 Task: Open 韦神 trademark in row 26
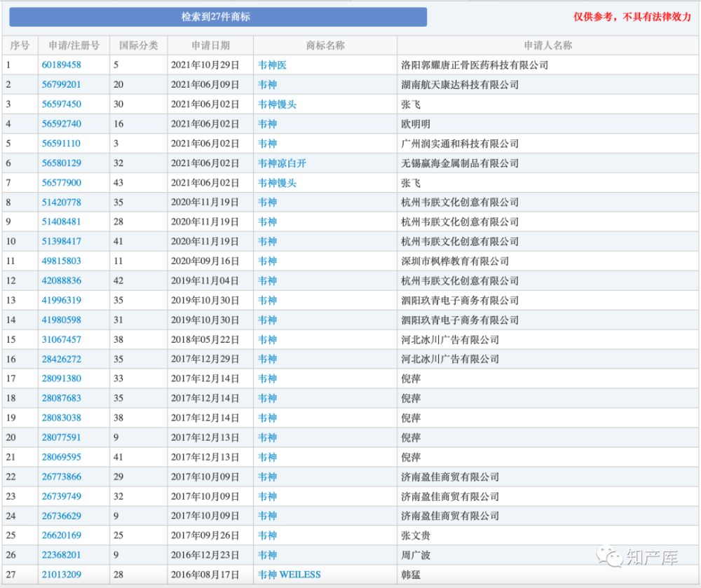tap(267, 555)
